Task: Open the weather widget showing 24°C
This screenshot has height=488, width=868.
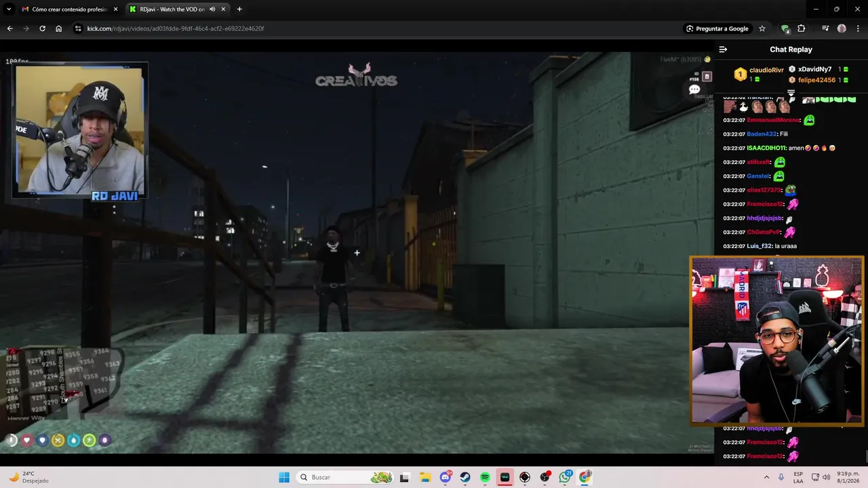Action: [31, 477]
